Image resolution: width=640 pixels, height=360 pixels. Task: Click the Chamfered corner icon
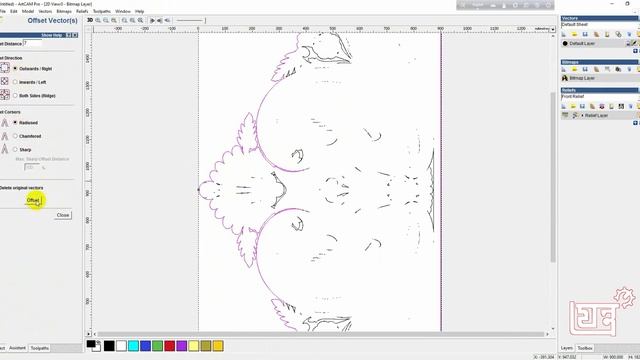coord(4,136)
